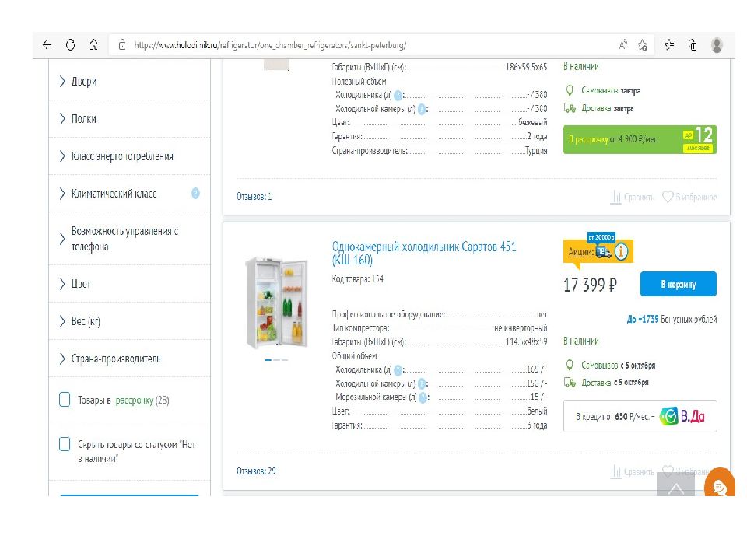The height and width of the screenshot is (560, 747).
Task: Reload the page with the refresh icon
Action: coord(71,45)
